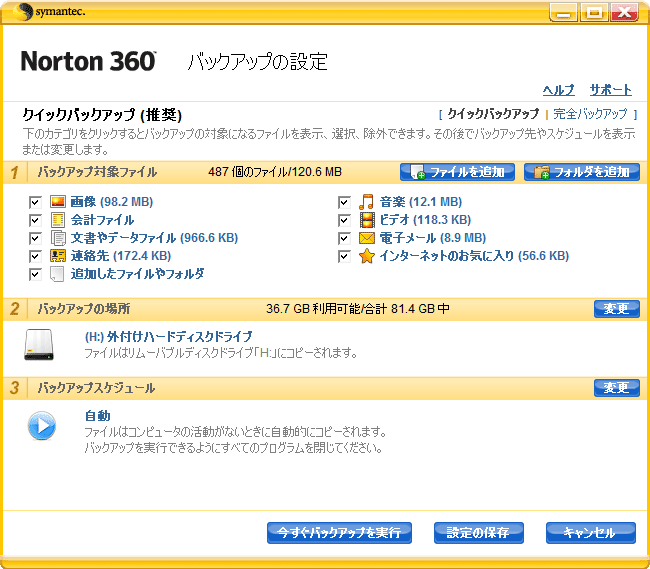
Task: Click the 音楽 music note icon
Action: coord(366,202)
